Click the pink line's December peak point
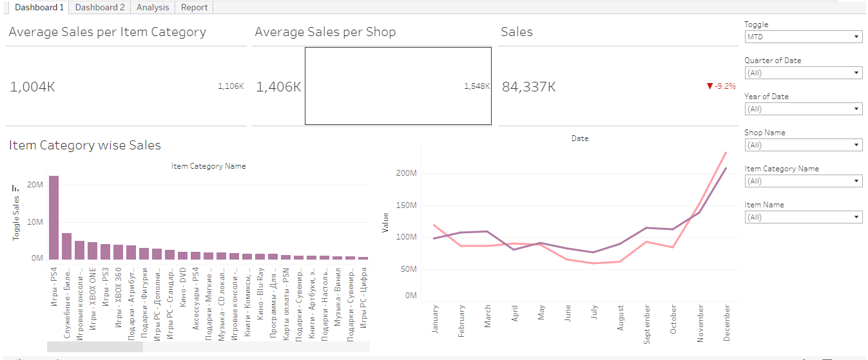 click(726, 153)
